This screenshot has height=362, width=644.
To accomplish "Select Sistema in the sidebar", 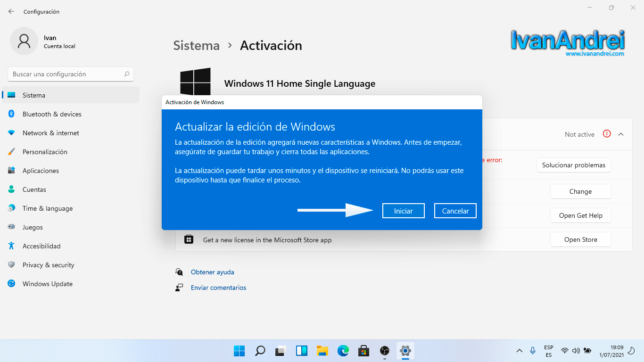I will pos(71,95).
